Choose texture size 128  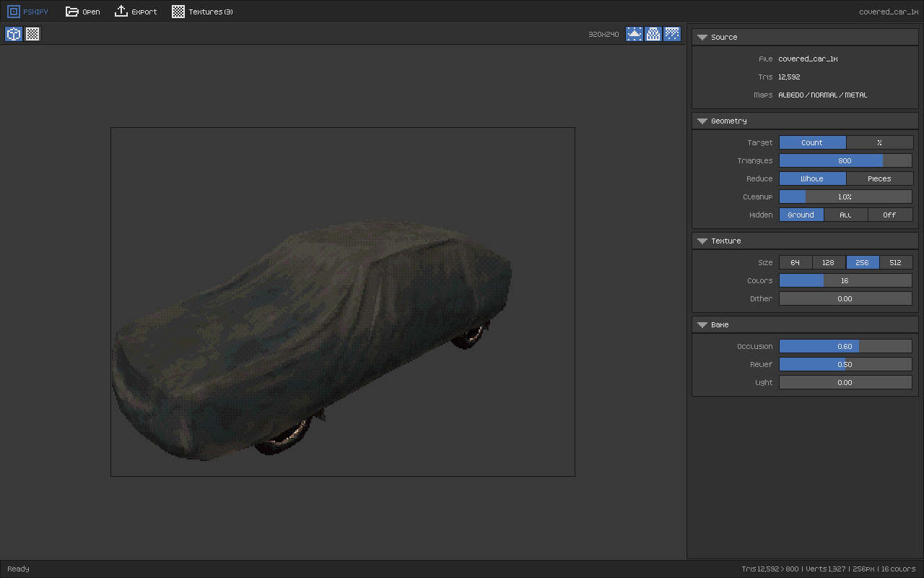829,262
